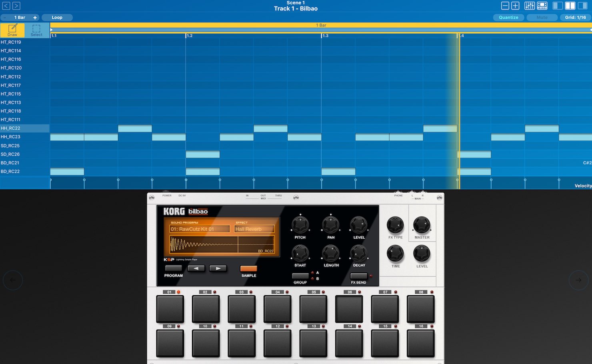
Task: Click the waveform display on Bilbao
Action: (x=222, y=244)
